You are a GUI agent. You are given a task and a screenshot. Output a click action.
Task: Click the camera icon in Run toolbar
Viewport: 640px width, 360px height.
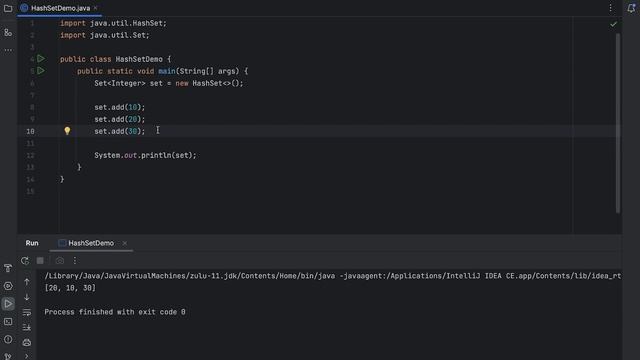click(x=60, y=260)
